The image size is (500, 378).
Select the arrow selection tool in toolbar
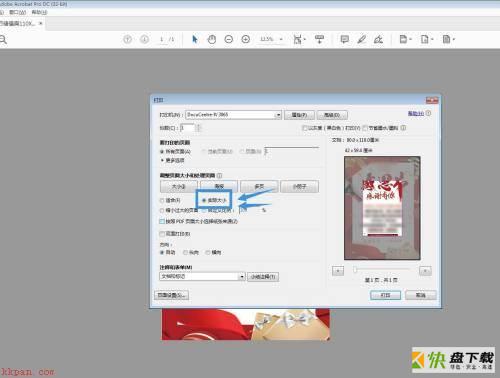[x=195, y=39]
